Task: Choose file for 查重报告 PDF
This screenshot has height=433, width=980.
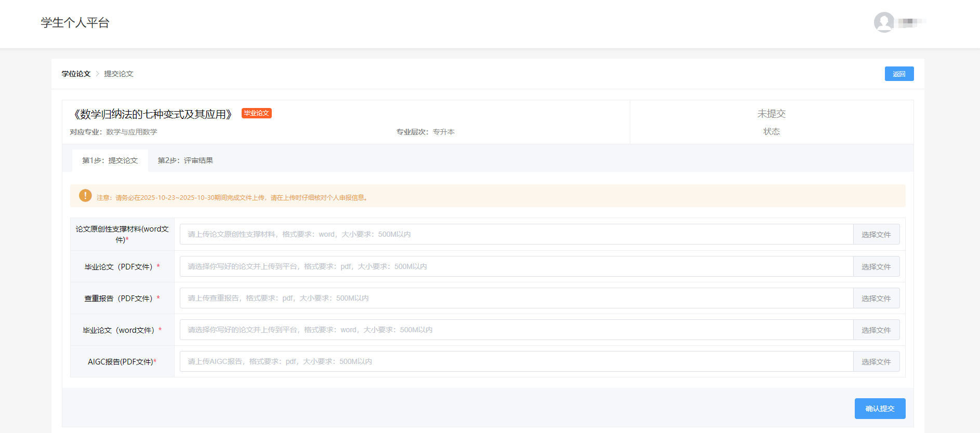Action: point(876,299)
